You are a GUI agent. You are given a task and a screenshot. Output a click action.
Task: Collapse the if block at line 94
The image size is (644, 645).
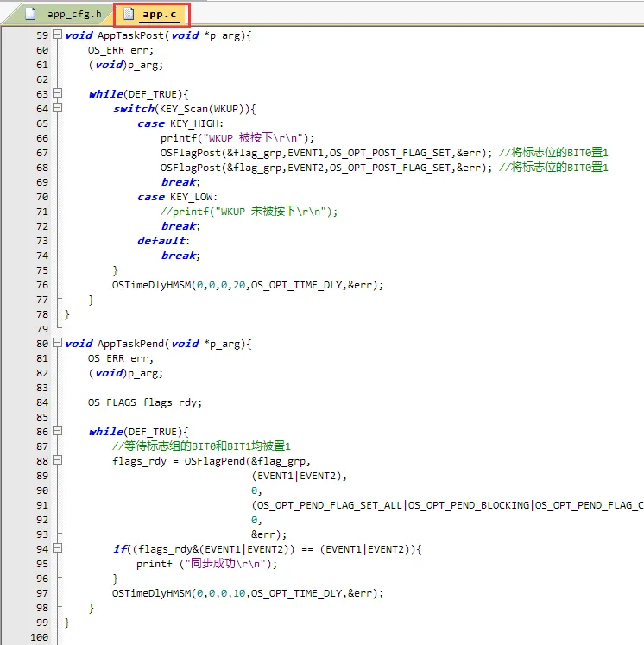point(57,549)
